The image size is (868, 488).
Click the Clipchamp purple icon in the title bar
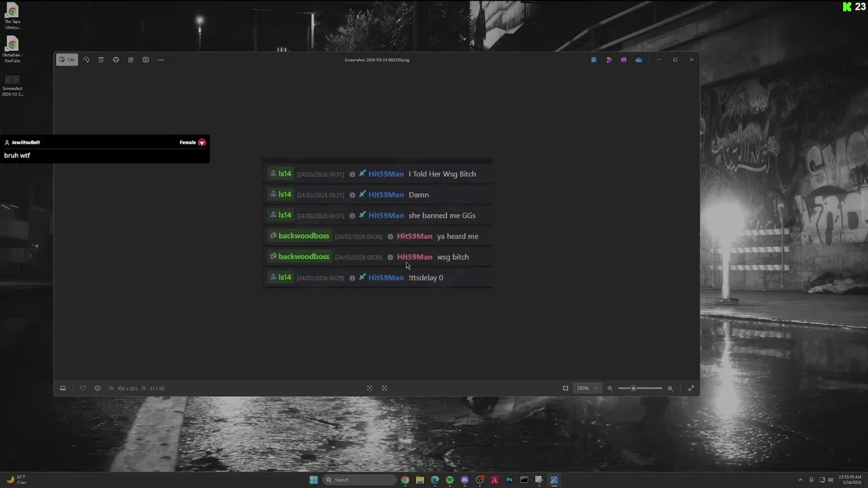click(x=624, y=60)
